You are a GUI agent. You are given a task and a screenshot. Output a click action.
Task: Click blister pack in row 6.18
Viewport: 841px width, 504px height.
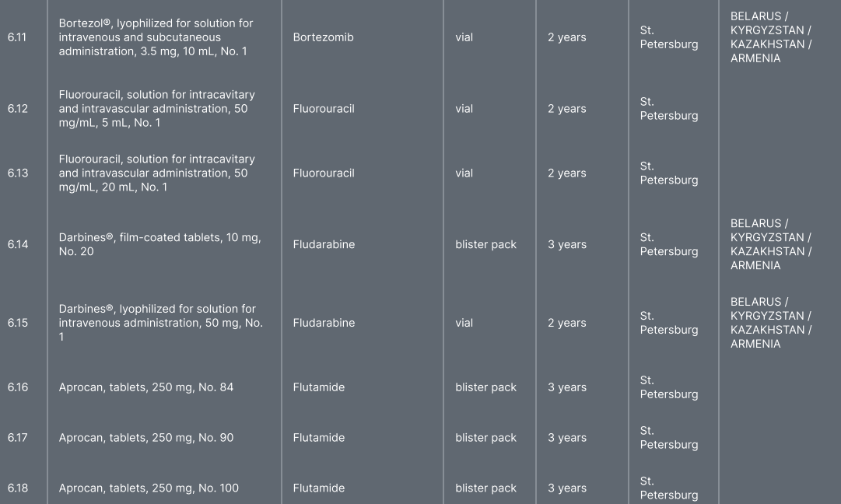485,488
